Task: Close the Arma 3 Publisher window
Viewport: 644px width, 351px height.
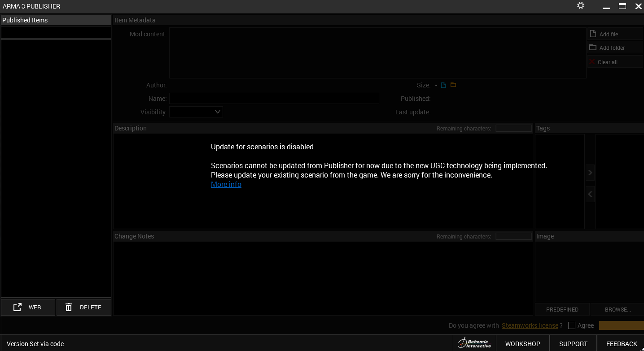Action: point(638,6)
